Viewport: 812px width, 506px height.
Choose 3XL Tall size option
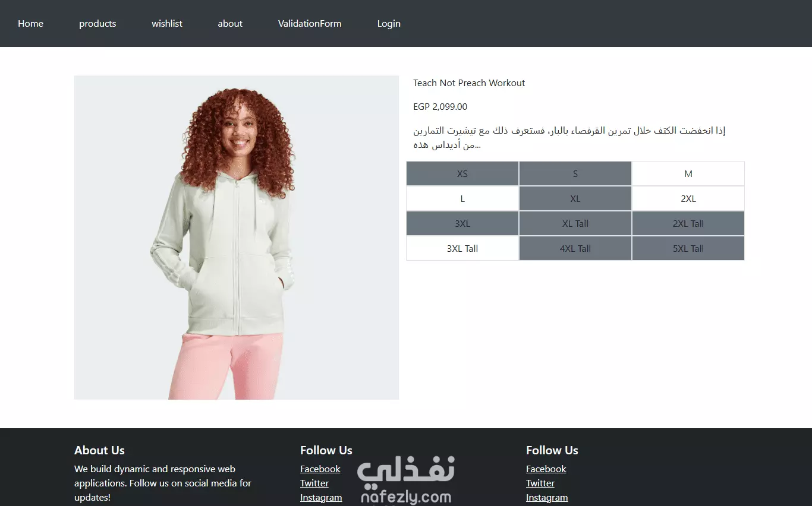point(462,248)
